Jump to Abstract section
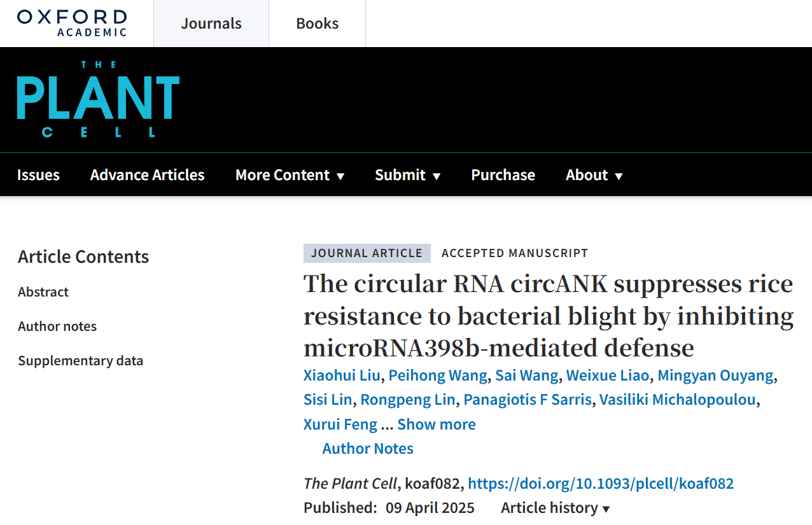The width and height of the screenshot is (812, 525). pyautogui.click(x=43, y=292)
